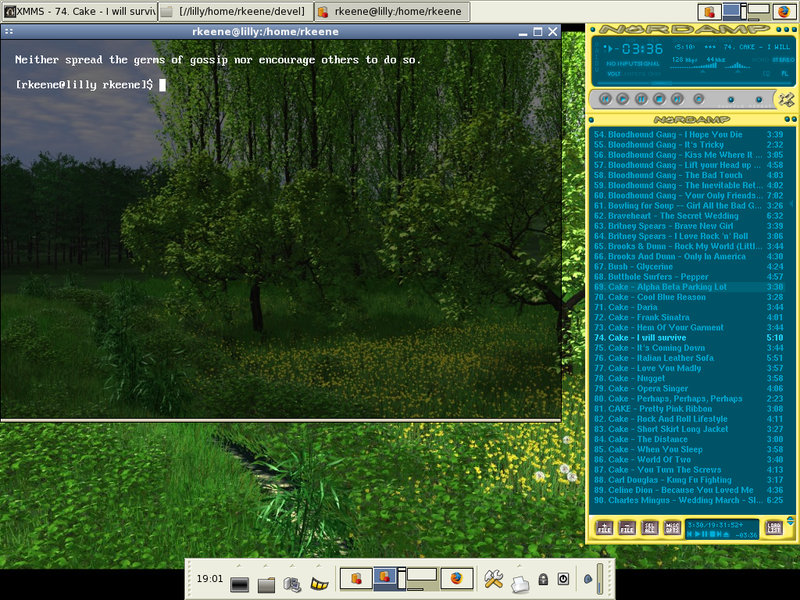Open playlist remove file menu
This screenshot has width=800, height=600.
[x=627, y=528]
